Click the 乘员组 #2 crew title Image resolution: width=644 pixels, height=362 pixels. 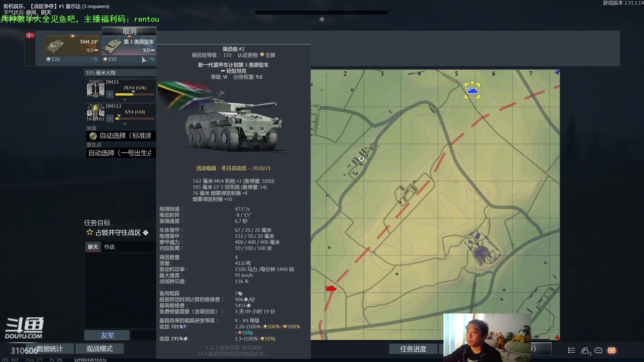click(233, 49)
